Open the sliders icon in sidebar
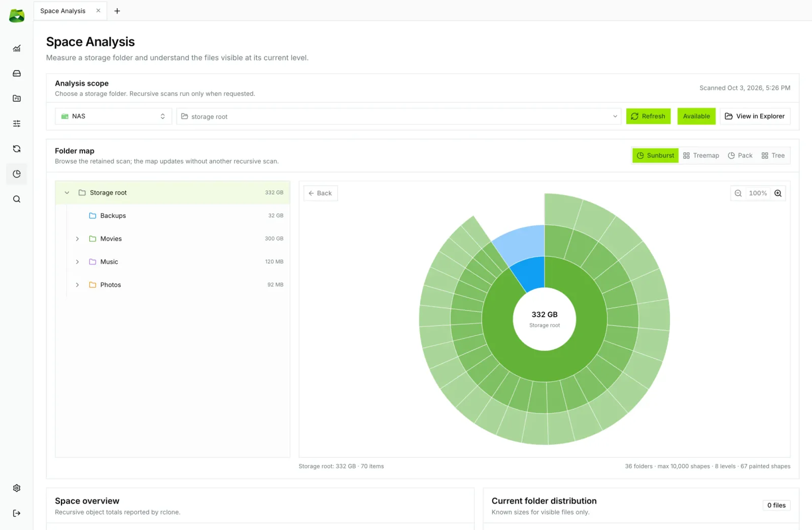 click(x=17, y=123)
